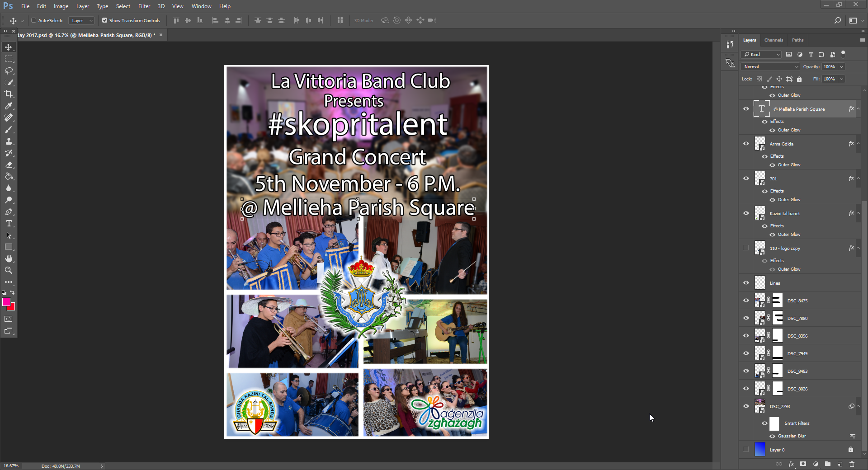Select the Quick Selection tool
The height and width of the screenshot is (470, 868).
[9, 82]
